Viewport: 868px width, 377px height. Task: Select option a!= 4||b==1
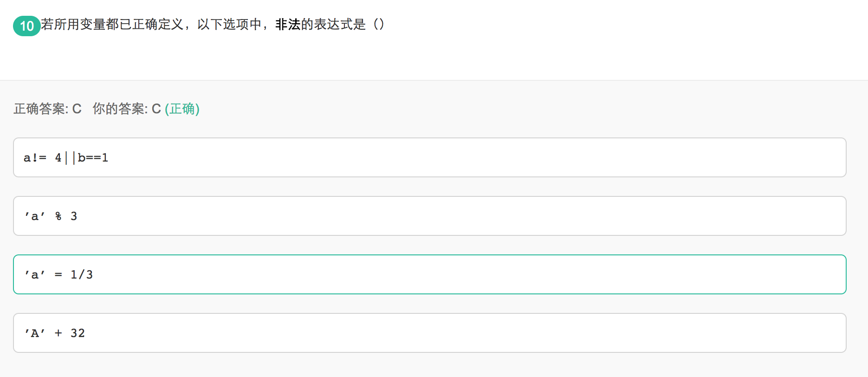coord(429,157)
